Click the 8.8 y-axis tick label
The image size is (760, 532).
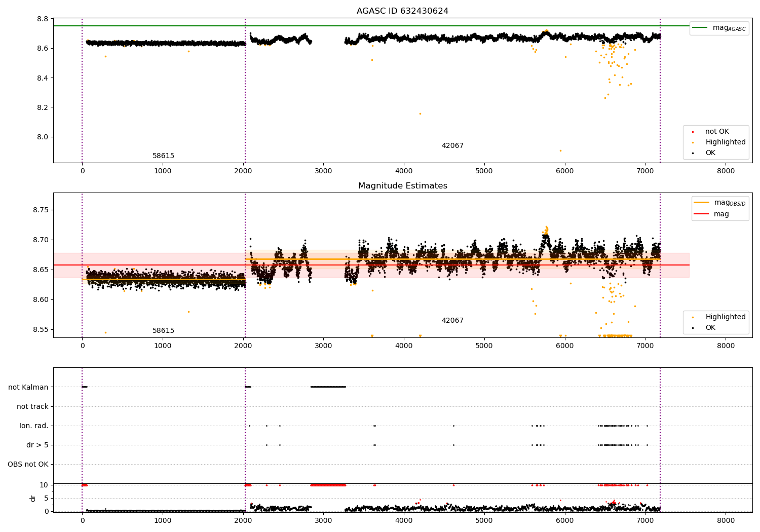pyautogui.click(x=43, y=19)
